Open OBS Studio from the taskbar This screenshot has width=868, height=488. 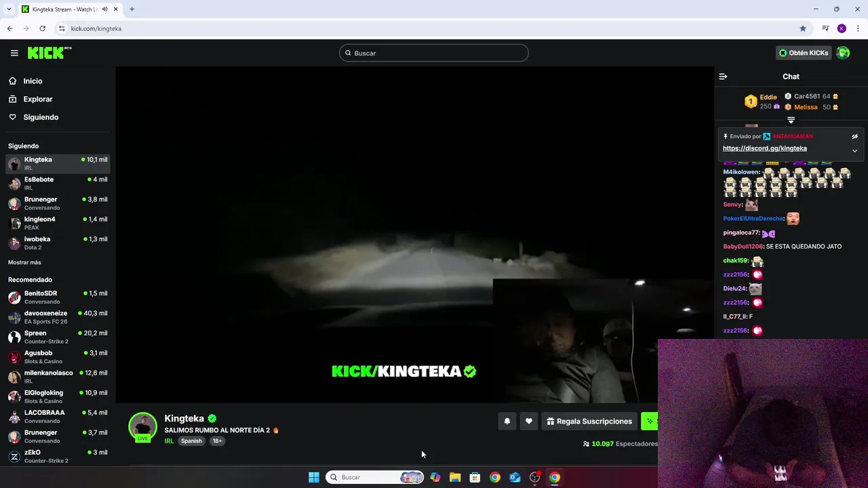point(535,477)
